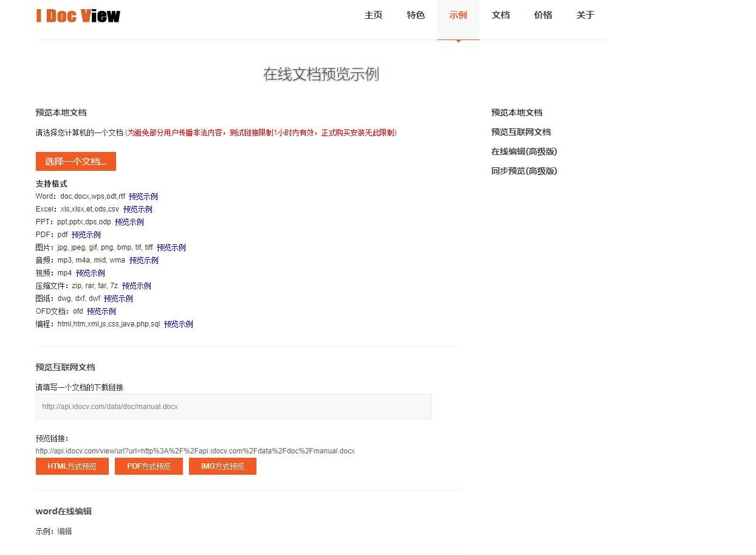Click the HTML方式预览 button
Screen dimensions: 756x555
[x=72, y=466]
